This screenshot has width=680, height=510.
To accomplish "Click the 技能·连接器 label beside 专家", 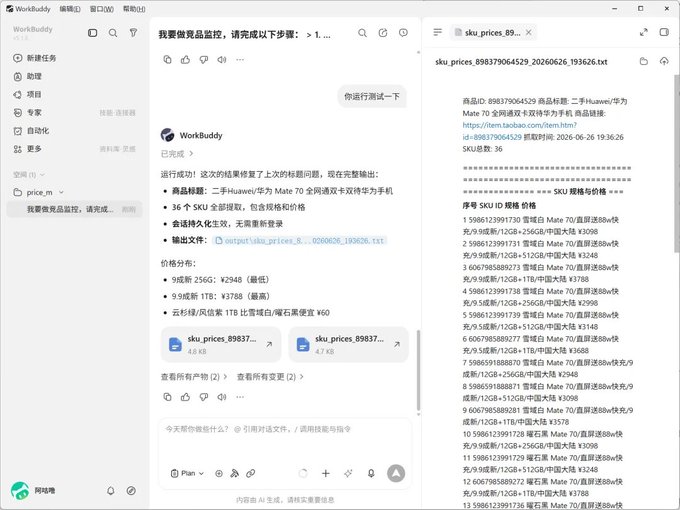I will (x=118, y=113).
